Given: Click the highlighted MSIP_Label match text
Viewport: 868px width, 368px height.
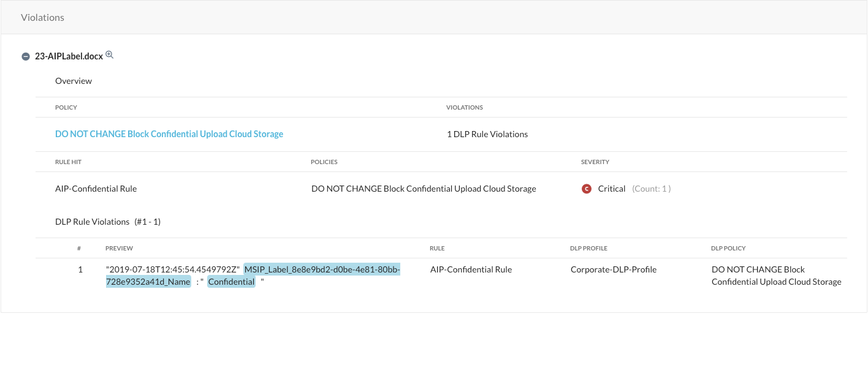Looking at the screenshot, I should [x=322, y=269].
